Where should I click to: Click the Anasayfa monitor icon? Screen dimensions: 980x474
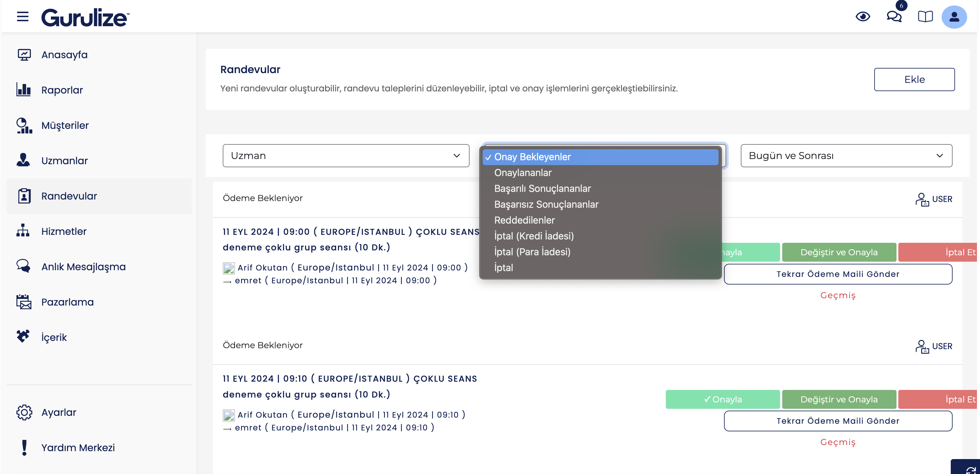pyautogui.click(x=24, y=55)
